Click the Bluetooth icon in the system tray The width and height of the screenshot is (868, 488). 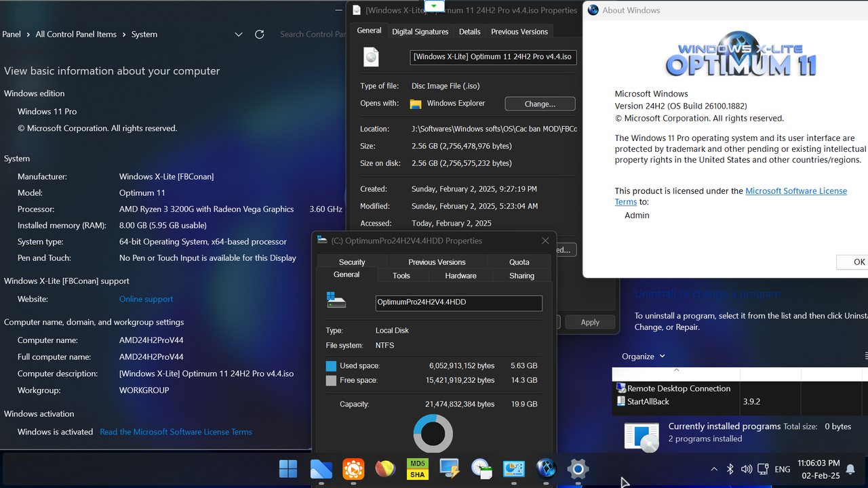pyautogui.click(x=730, y=468)
